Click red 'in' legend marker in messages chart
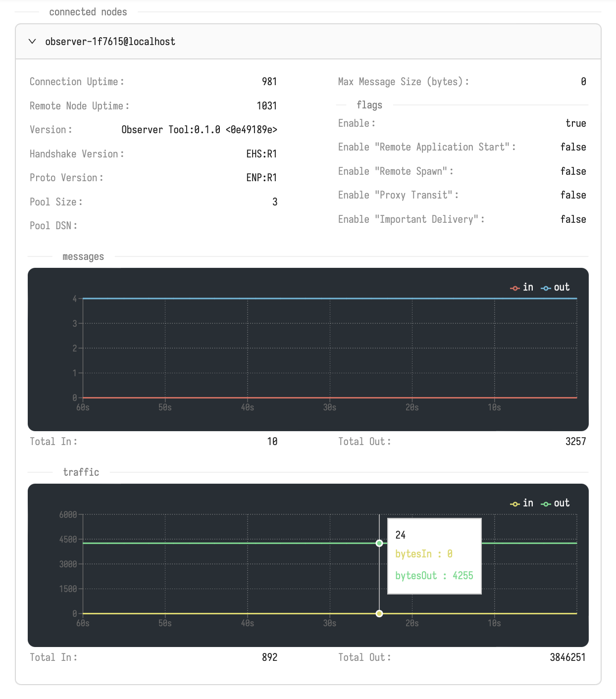The height and width of the screenshot is (699, 616). [515, 288]
